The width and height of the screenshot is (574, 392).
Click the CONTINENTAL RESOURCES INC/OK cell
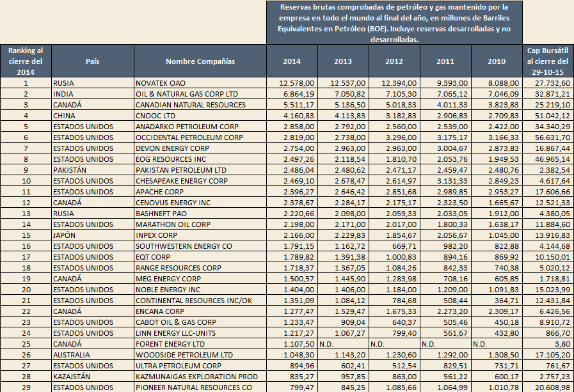200,301
